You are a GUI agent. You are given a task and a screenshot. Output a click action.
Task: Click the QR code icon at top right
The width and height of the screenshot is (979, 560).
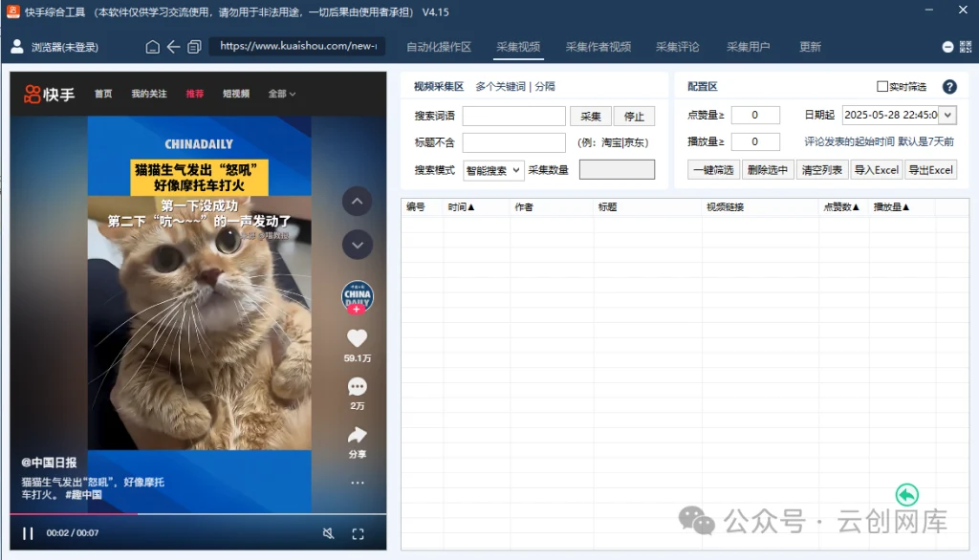(x=966, y=47)
